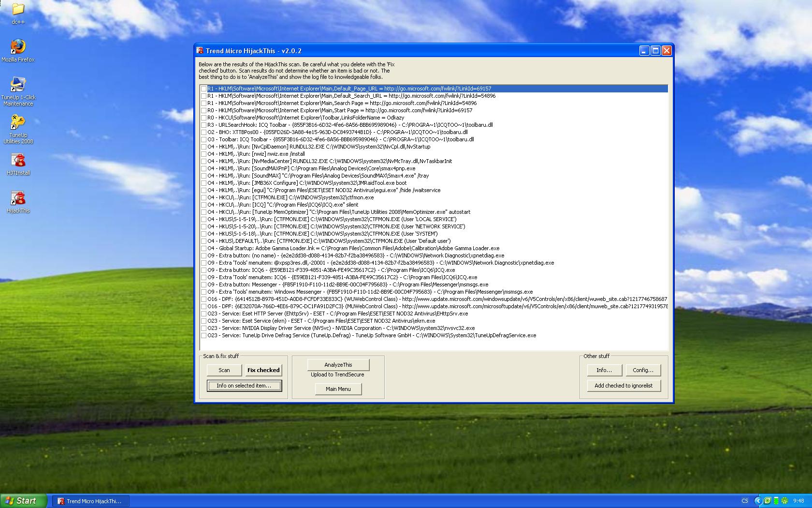Image resolution: width=812 pixels, height=508 pixels.
Task: Open the dc++ folder on desktop
Action: 18,10
